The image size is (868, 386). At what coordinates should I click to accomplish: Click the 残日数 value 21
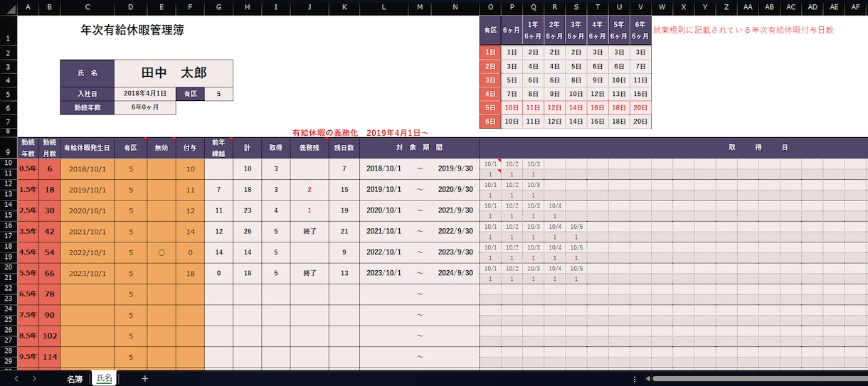click(x=344, y=231)
